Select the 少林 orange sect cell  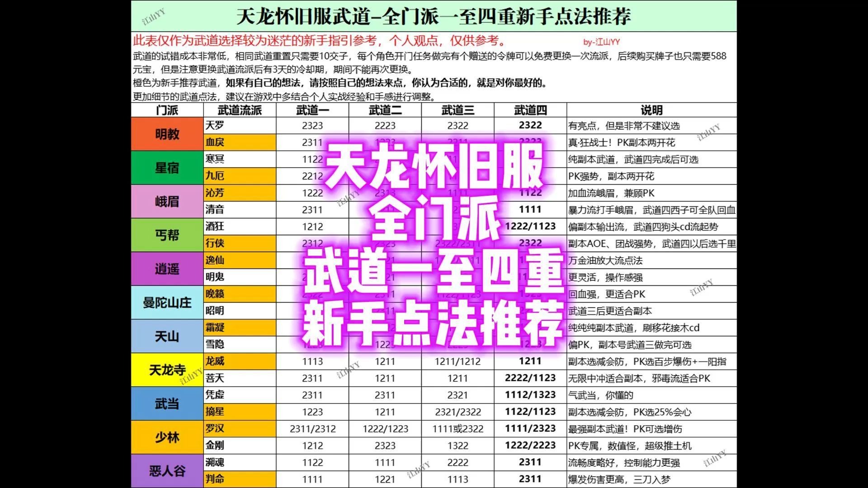pyautogui.click(x=167, y=437)
